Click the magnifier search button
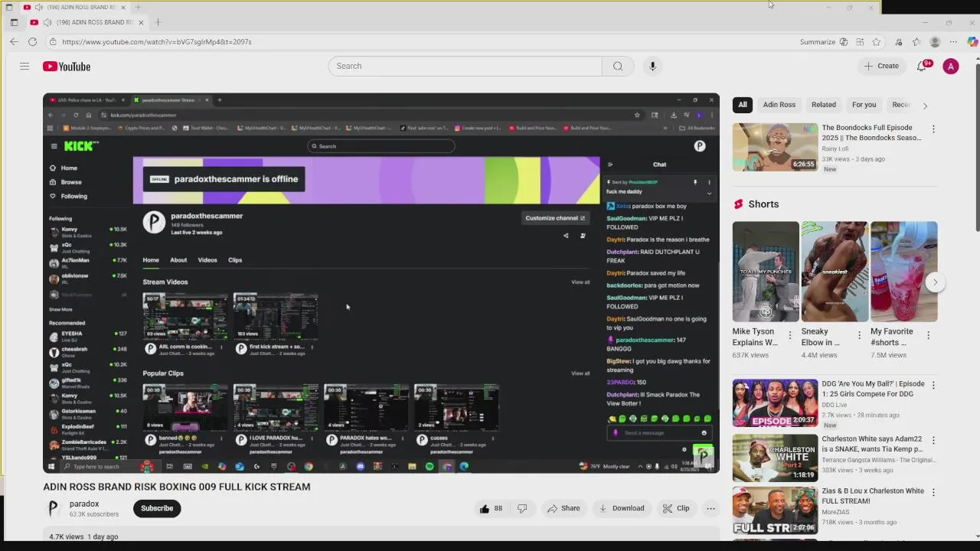The height and width of the screenshot is (551, 980). tap(618, 66)
